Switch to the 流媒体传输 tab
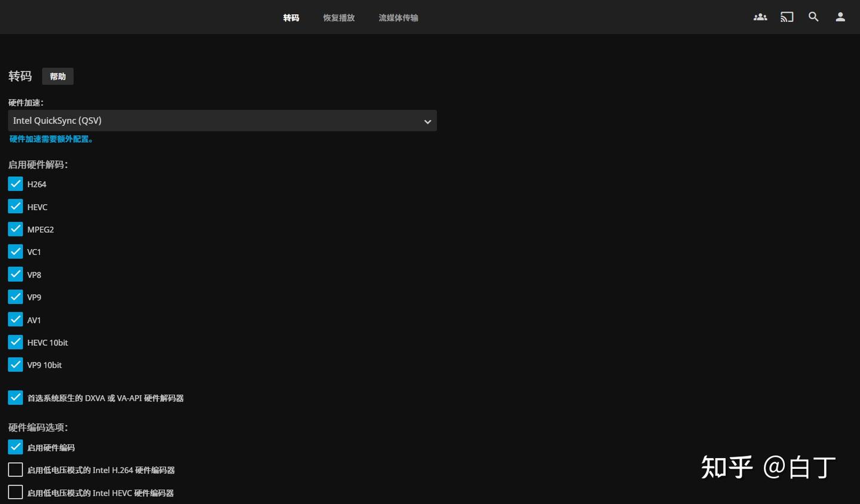The width and height of the screenshot is (860, 504). 398,18
